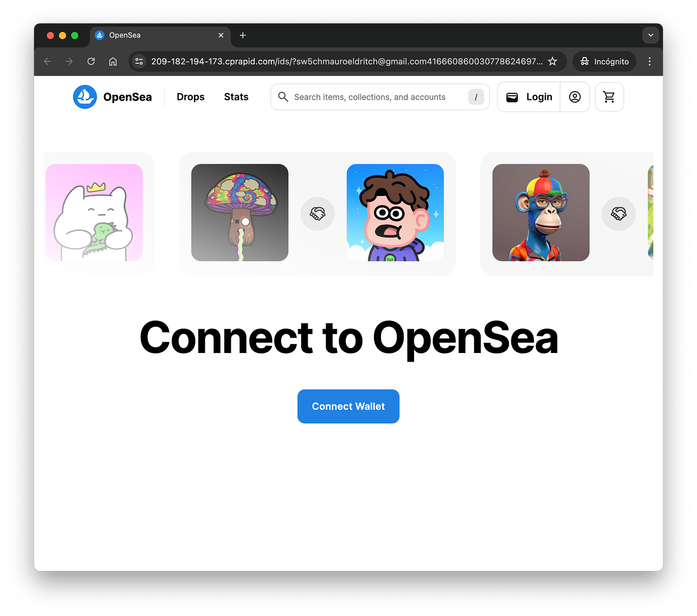Screen dimensions: 697x616
Task: Click the browser home icon
Action: click(113, 61)
